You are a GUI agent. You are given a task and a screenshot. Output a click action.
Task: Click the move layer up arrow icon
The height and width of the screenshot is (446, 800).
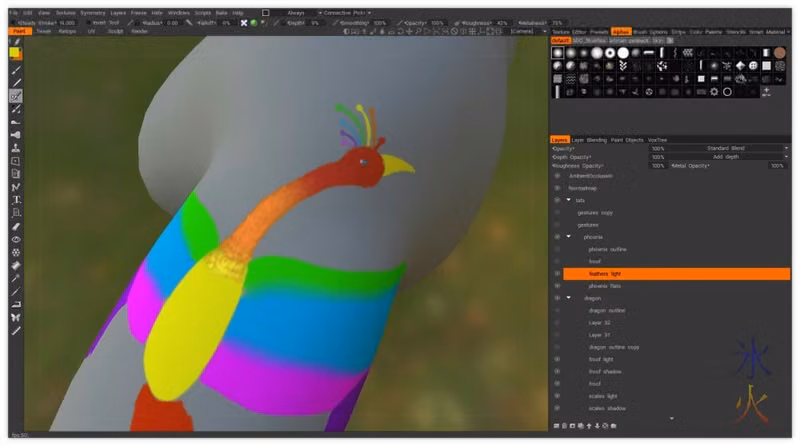tap(589, 426)
